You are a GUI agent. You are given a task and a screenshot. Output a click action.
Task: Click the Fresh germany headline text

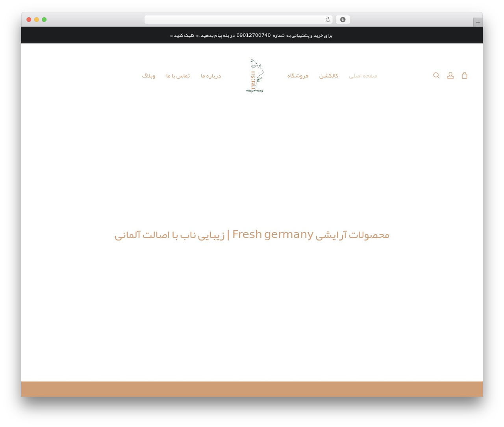pyautogui.click(x=252, y=235)
